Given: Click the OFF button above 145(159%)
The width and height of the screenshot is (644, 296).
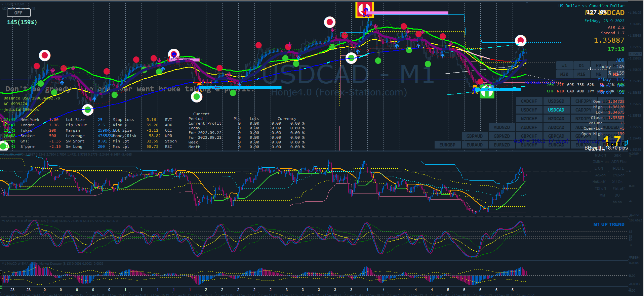Looking at the screenshot, I should (19, 13).
